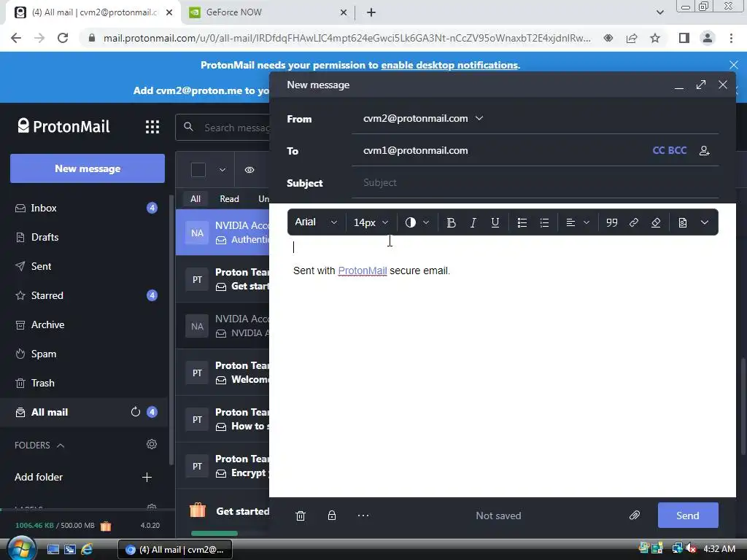The width and height of the screenshot is (747, 560).
Task: Open the Proton Team Encrypt message
Action: coord(223,466)
